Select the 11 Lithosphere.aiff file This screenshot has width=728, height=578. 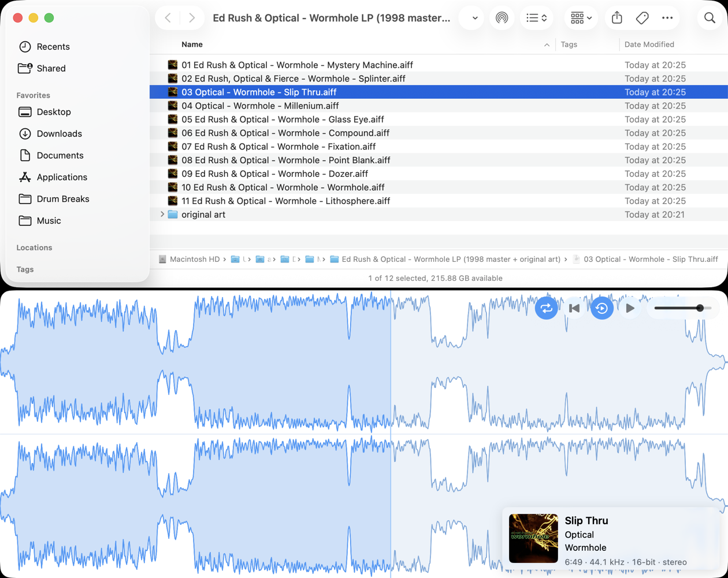439,201
